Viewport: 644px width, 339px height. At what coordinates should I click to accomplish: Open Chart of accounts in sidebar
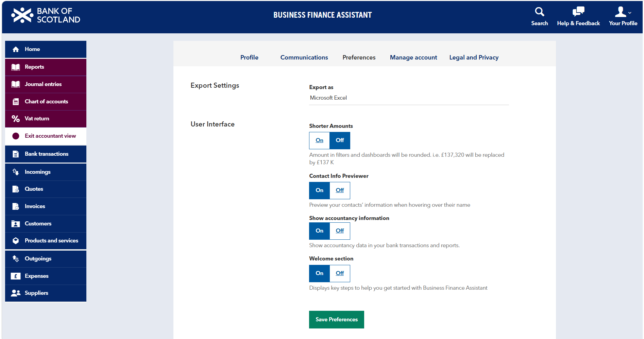pyautogui.click(x=46, y=102)
